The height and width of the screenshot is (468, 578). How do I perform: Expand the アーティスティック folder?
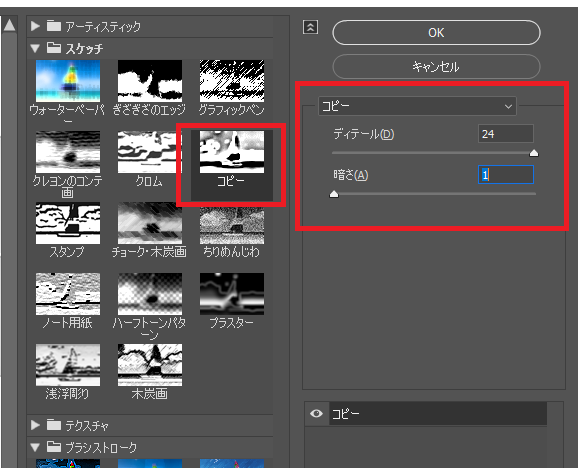point(35,26)
